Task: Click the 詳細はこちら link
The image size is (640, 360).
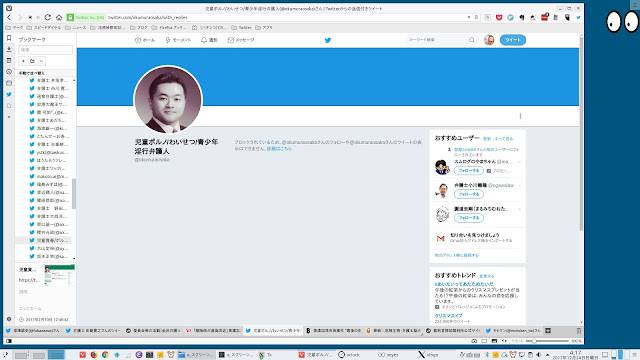Action: [x=279, y=149]
